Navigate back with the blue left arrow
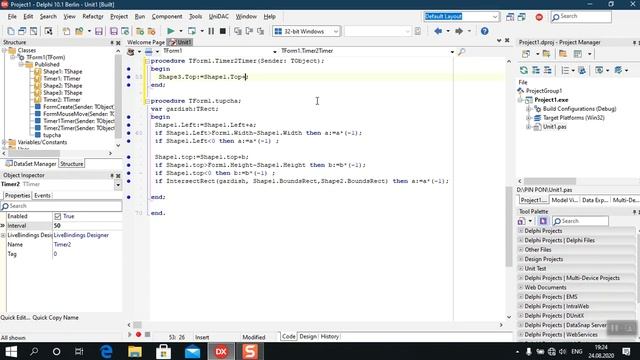The height and width of the screenshot is (360, 640). (438, 31)
